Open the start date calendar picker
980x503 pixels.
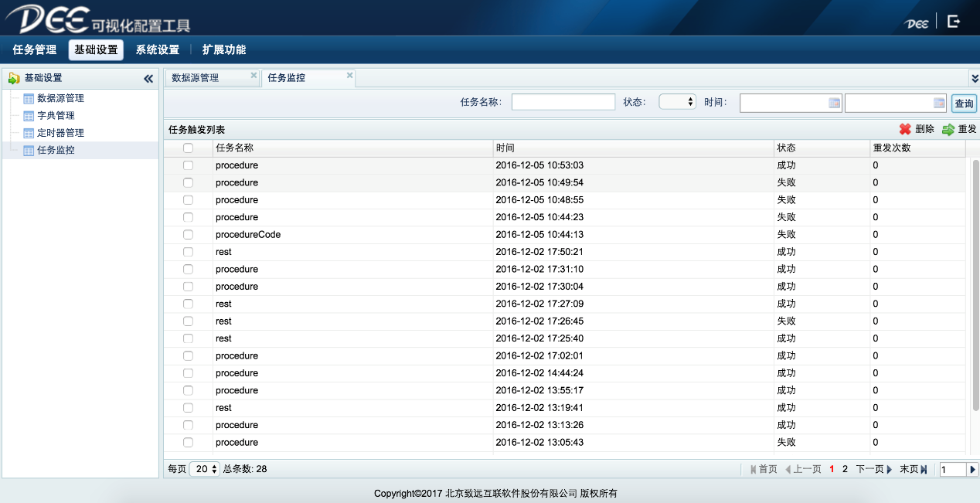pos(834,103)
